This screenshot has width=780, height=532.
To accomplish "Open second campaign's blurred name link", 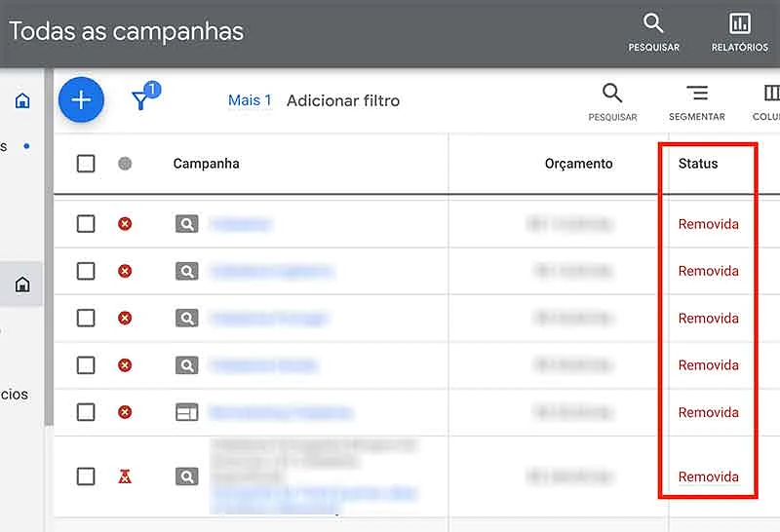I will coord(272,271).
